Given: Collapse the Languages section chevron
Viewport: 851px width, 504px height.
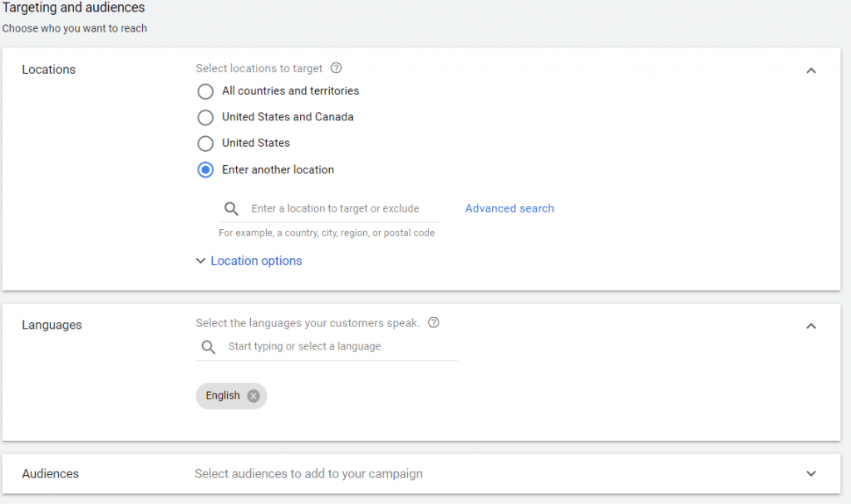Looking at the screenshot, I should pyautogui.click(x=811, y=326).
